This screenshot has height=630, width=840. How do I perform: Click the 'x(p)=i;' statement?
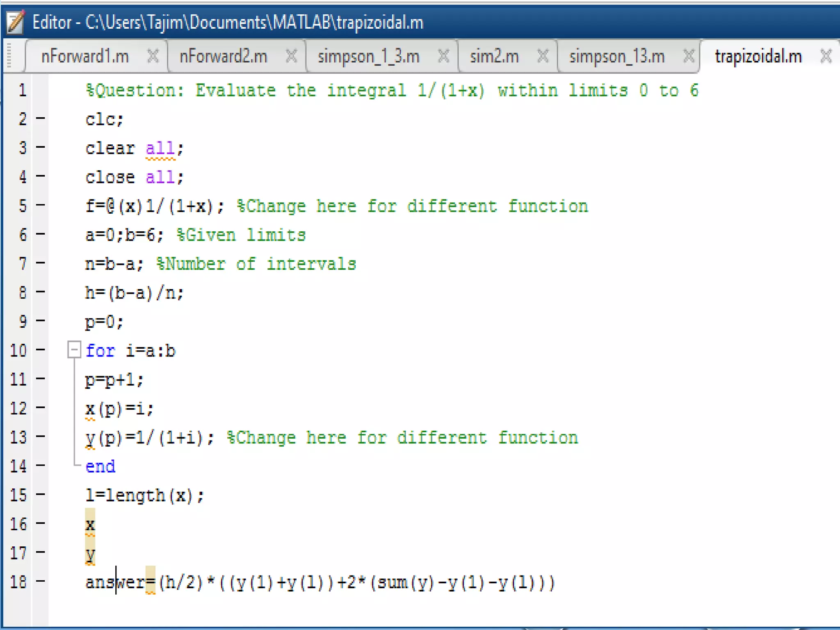[x=119, y=409]
